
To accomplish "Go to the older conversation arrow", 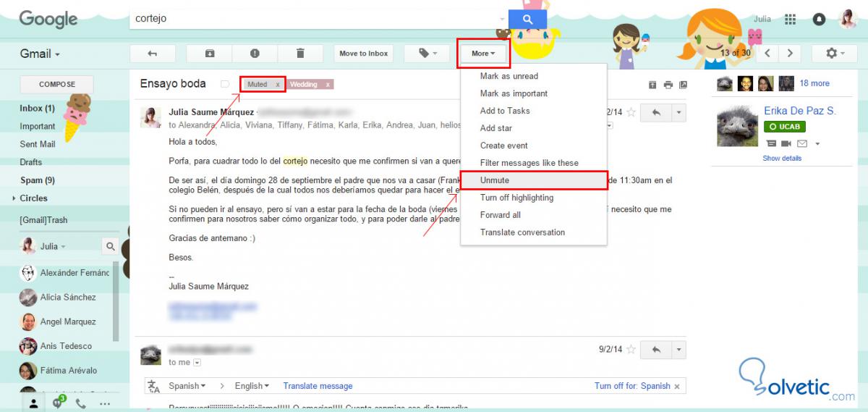I will click(789, 54).
